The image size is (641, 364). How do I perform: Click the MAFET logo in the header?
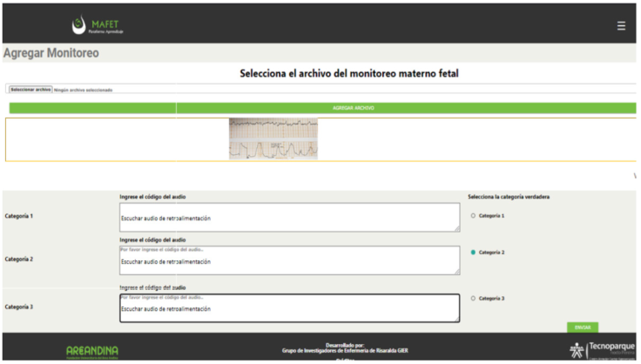point(98,26)
